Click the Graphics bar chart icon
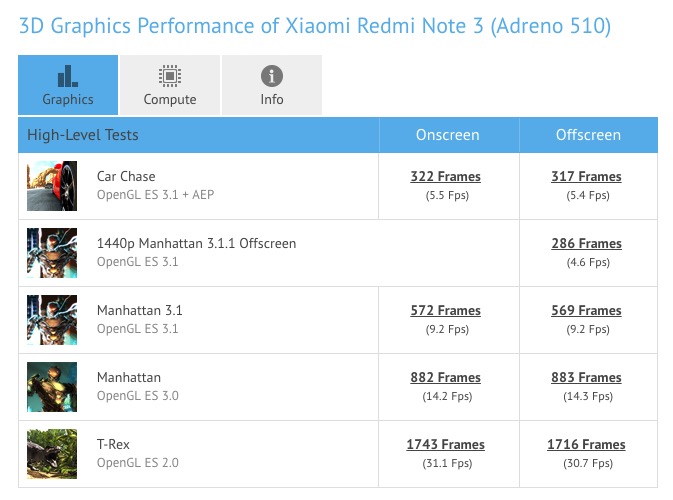The image size is (673, 500). 67,76
